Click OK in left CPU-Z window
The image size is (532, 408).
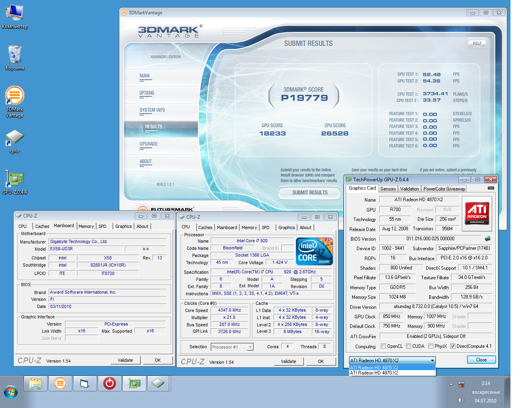tap(158, 360)
